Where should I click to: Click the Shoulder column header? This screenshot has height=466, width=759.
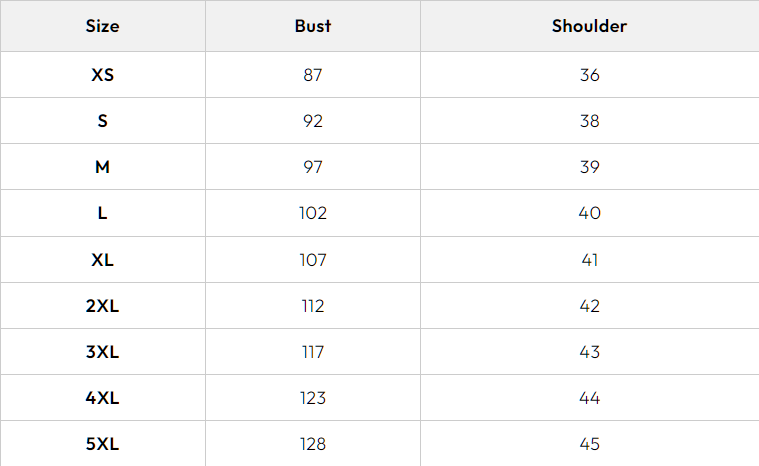coord(589,26)
